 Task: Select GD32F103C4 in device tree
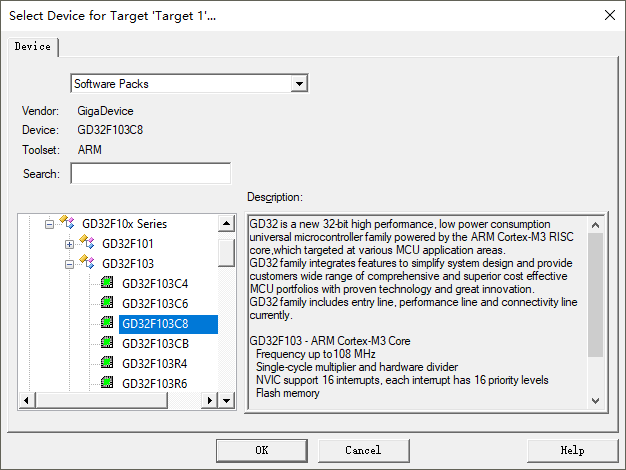(x=155, y=284)
